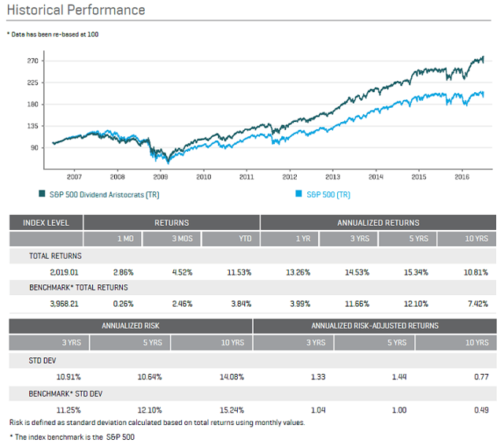The width and height of the screenshot is (504, 447).
Task: Click the light blue S&P 500 legend swatch
Action: (x=298, y=194)
